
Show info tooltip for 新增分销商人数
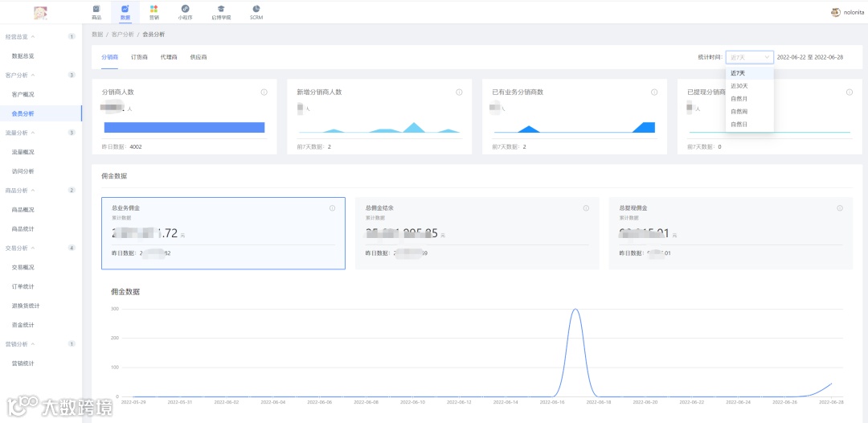click(x=459, y=92)
